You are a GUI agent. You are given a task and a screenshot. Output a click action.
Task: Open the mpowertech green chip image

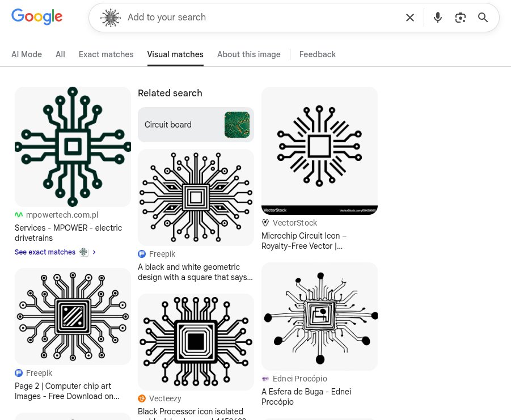[x=73, y=146]
